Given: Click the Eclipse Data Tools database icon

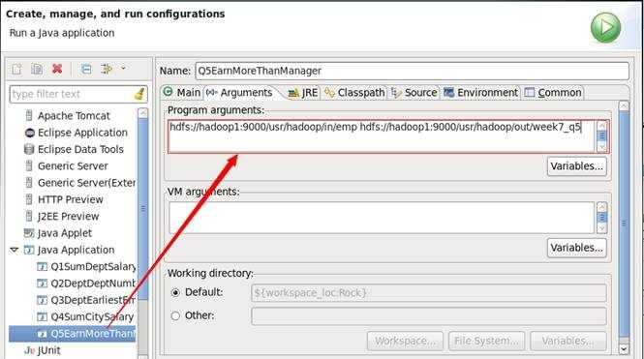Looking at the screenshot, I should [29, 149].
